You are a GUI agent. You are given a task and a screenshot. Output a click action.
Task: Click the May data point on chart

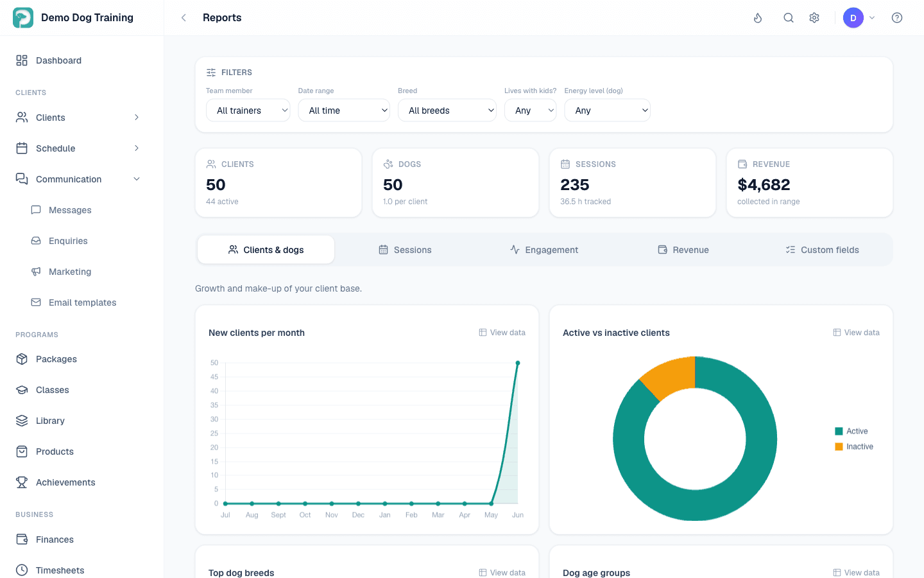click(492, 504)
